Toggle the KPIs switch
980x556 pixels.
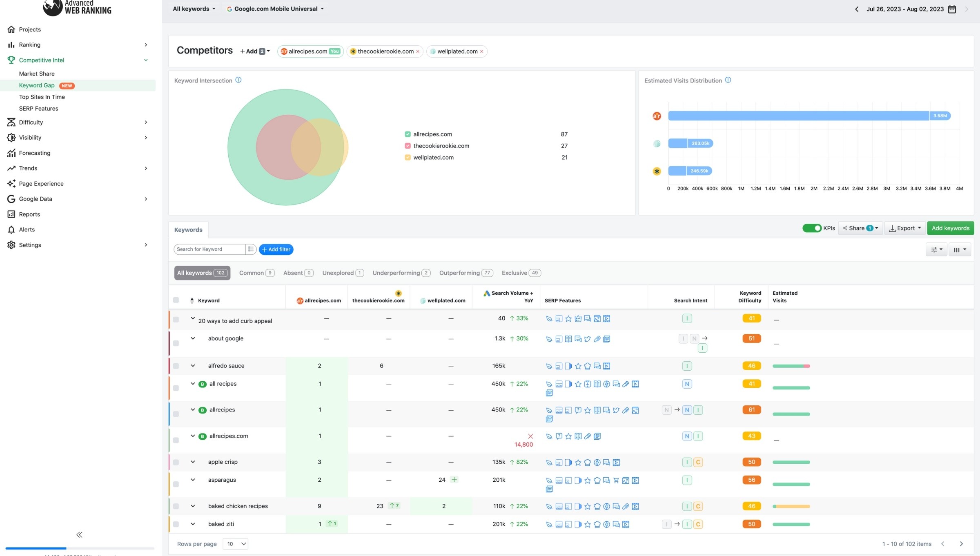pyautogui.click(x=812, y=228)
